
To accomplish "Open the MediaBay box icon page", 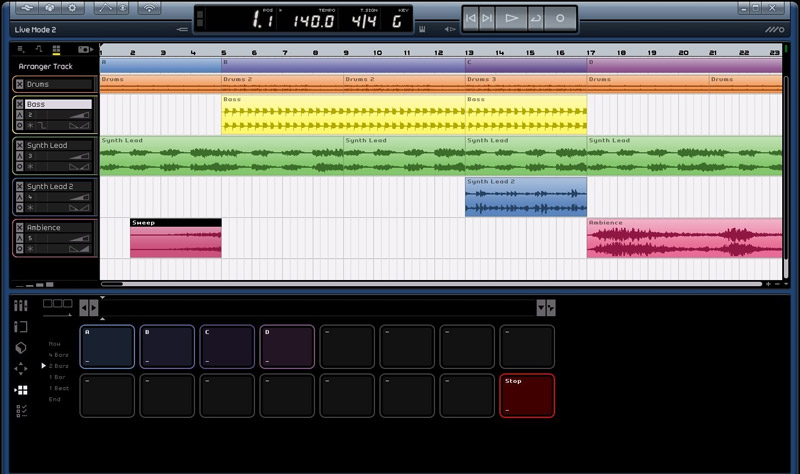I will [x=20, y=348].
